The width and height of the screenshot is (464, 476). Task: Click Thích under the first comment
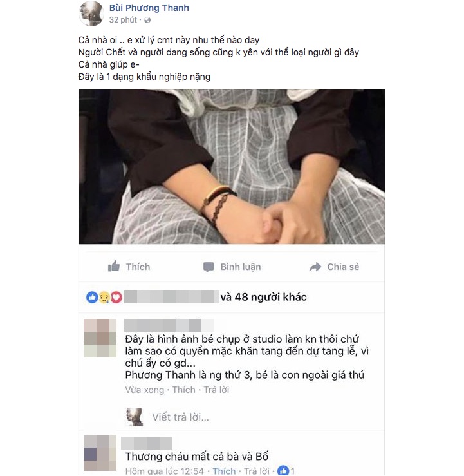pyautogui.click(x=184, y=390)
